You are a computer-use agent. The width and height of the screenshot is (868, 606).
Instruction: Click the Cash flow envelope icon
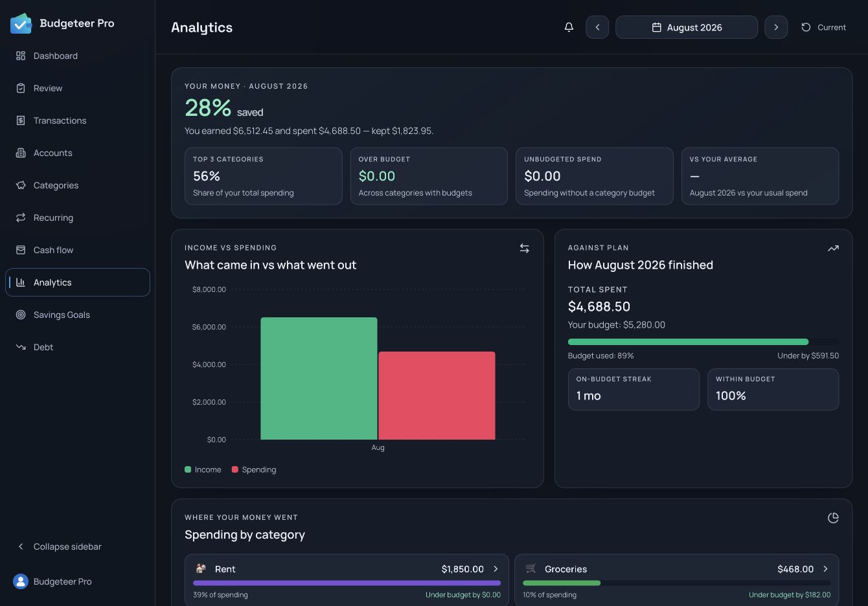21,250
